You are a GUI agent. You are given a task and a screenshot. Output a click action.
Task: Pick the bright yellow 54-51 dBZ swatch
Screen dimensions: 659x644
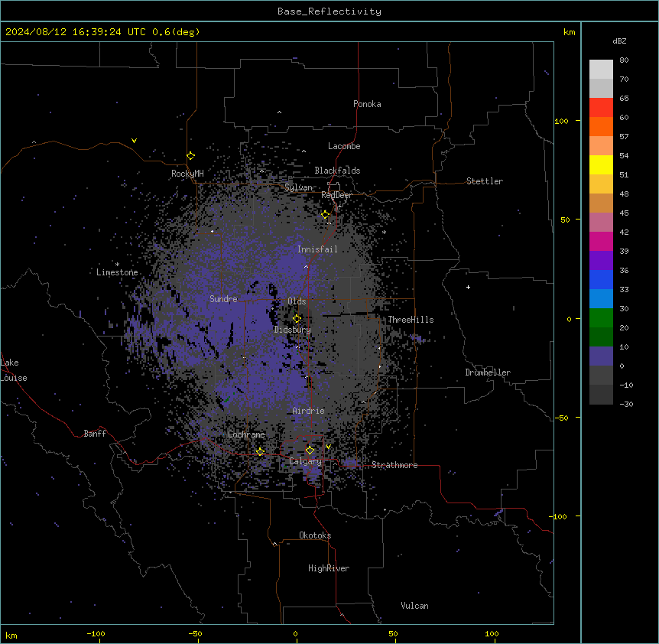click(x=601, y=164)
